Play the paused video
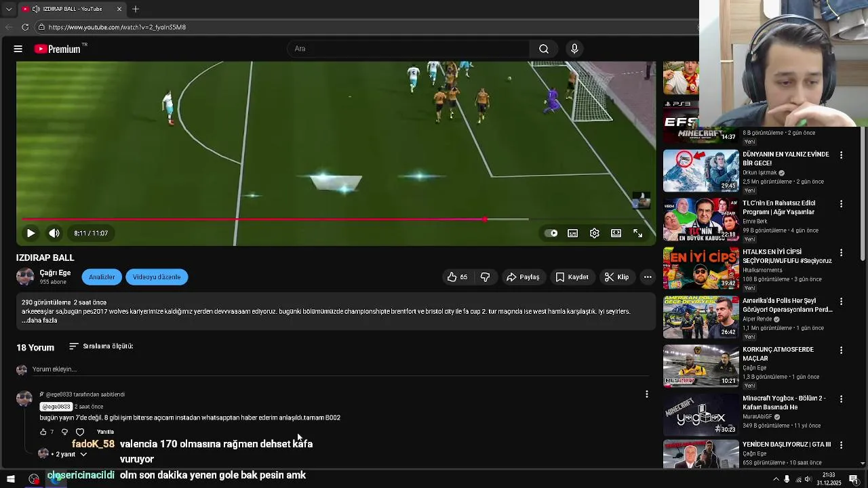868x488 pixels. tap(31, 233)
